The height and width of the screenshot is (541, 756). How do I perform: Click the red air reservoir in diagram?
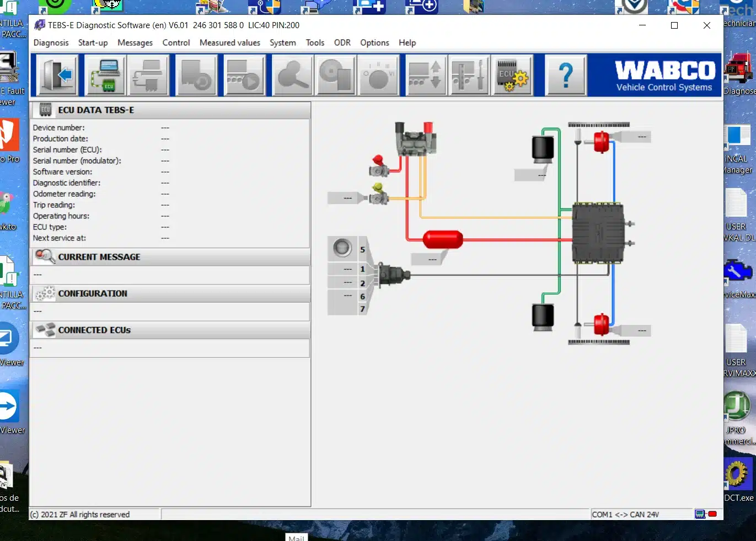pos(442,239)
